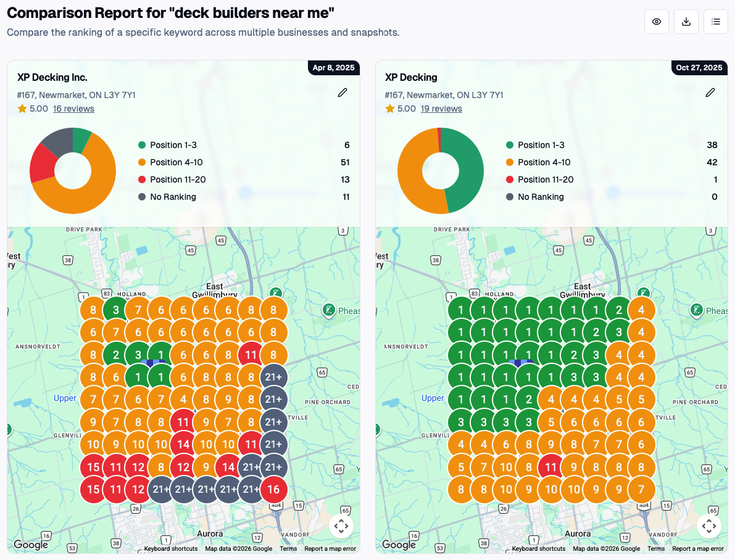Viewport: 735px width, 560px height.
Task: Select the red 16 pin on left map
Action: (x=273, y=489)
